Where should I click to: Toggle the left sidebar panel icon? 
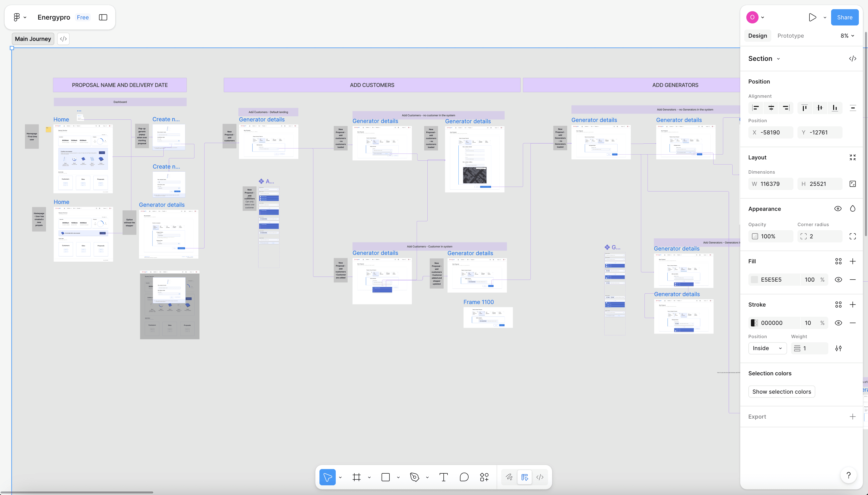(103, 17)
